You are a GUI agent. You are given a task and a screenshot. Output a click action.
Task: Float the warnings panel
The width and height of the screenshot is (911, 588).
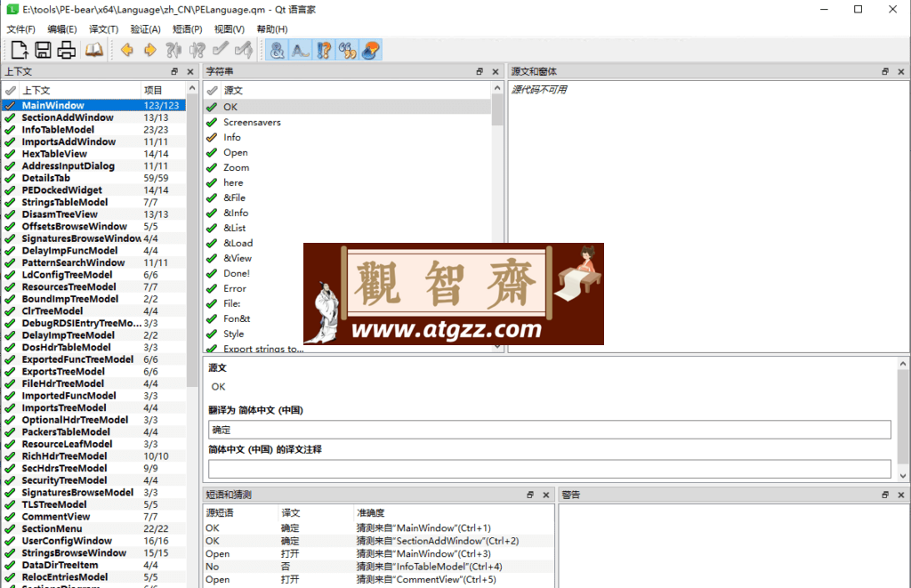(885, 495)
